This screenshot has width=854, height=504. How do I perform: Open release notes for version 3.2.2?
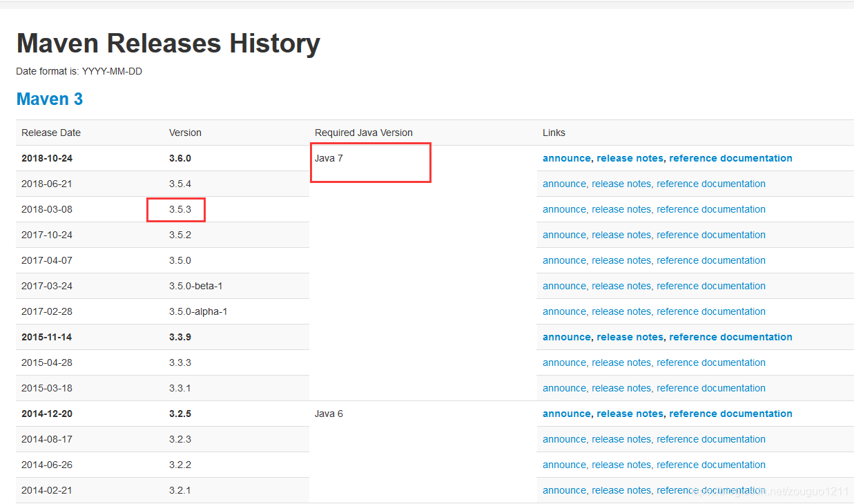pos(621,465)
